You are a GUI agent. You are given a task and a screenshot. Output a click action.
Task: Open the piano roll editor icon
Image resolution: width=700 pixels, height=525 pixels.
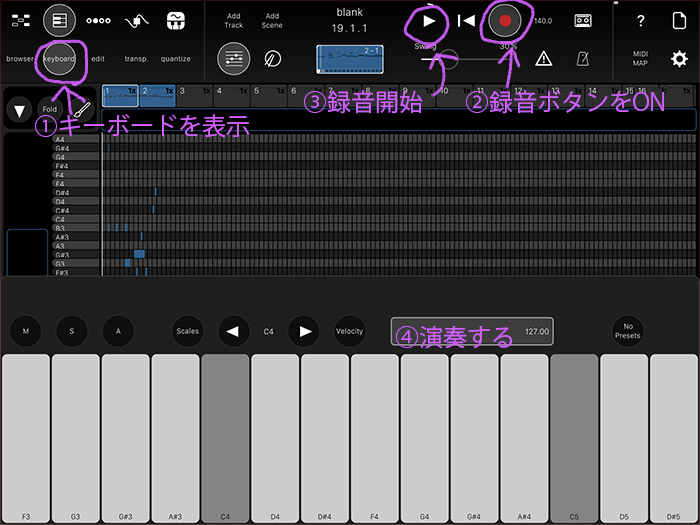click(x=59, y=21)
